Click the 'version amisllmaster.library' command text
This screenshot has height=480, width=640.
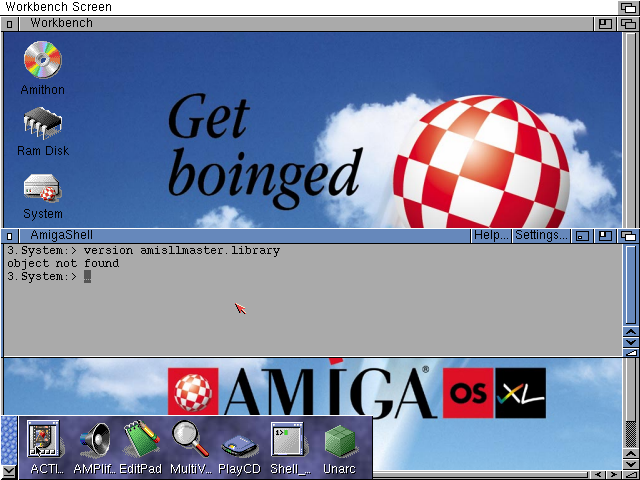pos(182,250)
